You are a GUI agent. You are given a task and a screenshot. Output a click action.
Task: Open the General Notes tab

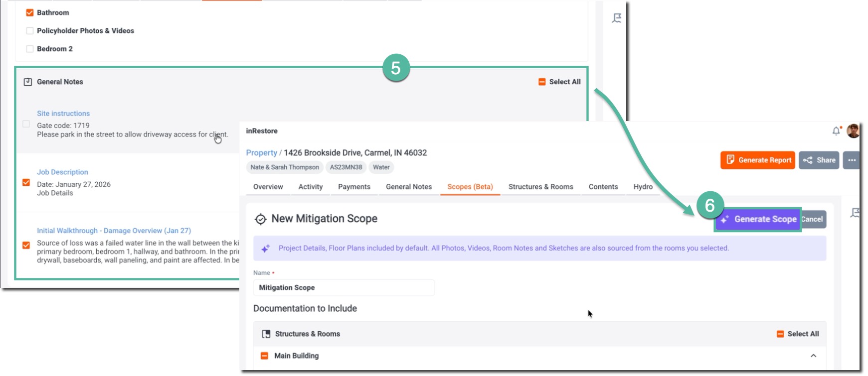408,187
